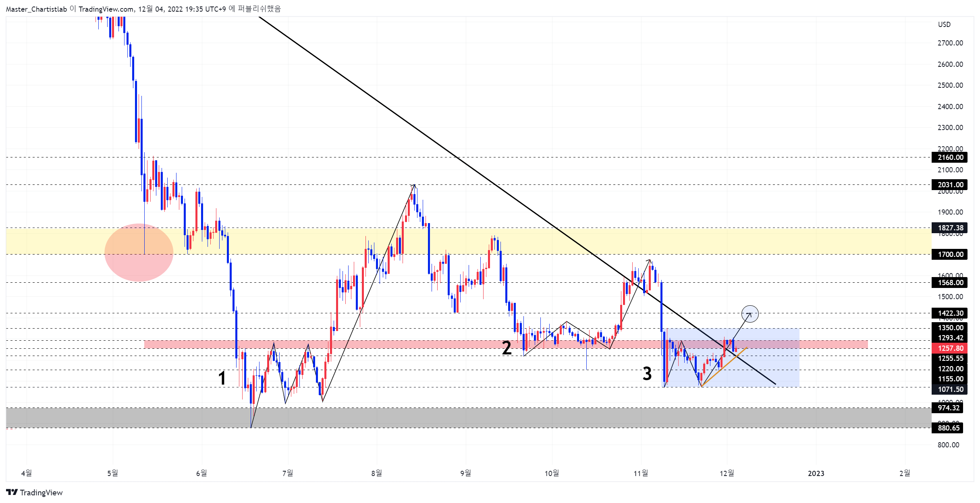
Task: Click the circled arrow target marker
Action: [x=750, y=314]
